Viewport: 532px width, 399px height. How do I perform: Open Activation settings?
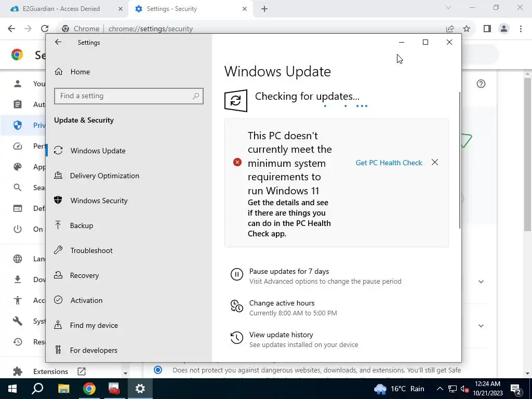[86, 300]
